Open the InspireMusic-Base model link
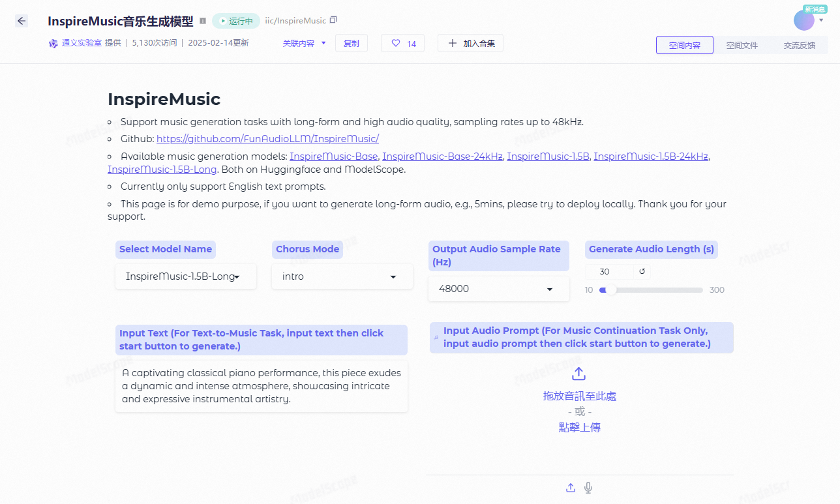 [x=334, y=156]
